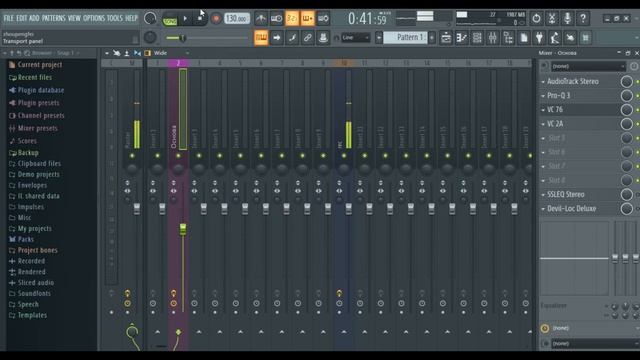The image size is (640, 360).
Task: Open the OPTIONS menu
Action: pyautogui.click(x=94, y=18)
